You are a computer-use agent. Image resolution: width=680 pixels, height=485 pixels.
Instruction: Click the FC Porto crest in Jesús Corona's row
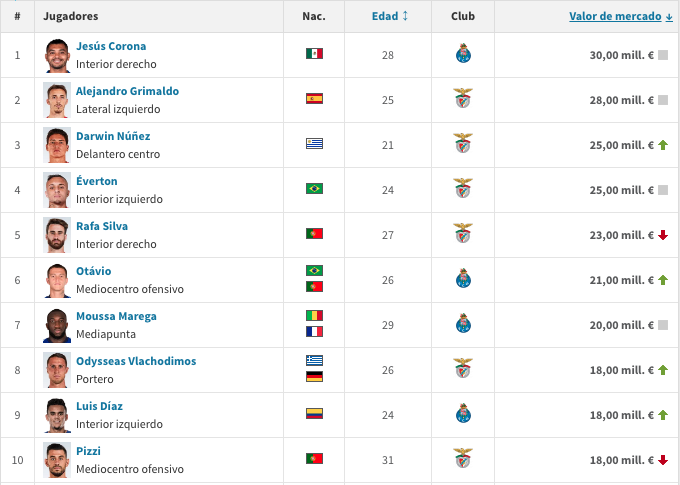point(463,53)
